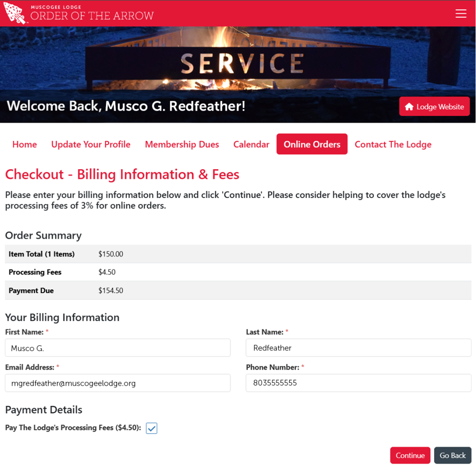The width and height of the screenshot is (476, 473).
Task: Focus the Last Name input field
Action: [x=358, y=348]
